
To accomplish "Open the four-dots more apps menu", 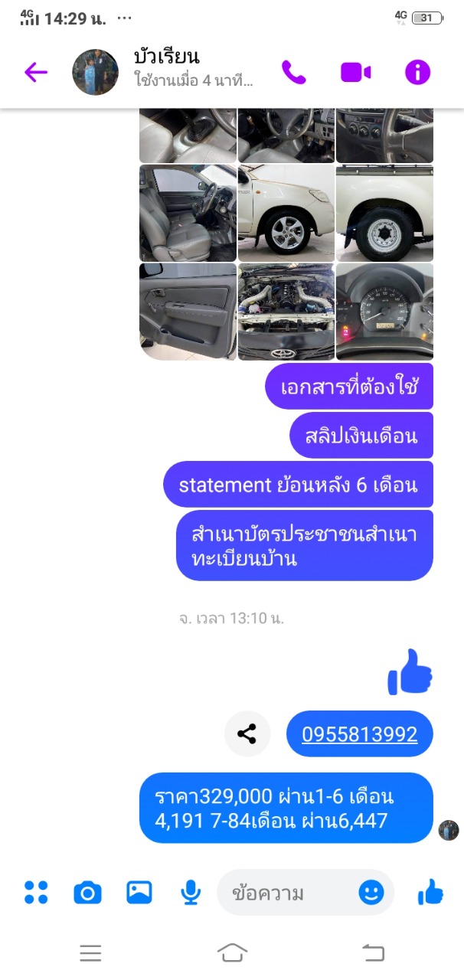I will [36, 892].
